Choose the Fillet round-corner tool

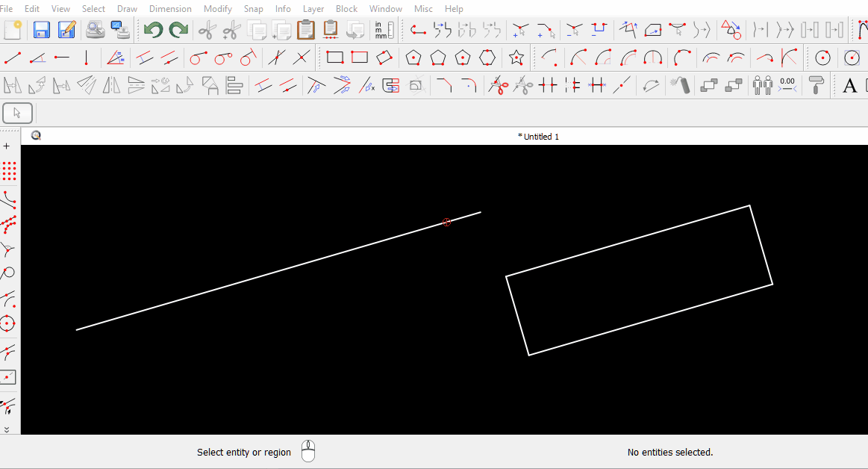click(x=469, y=86)
